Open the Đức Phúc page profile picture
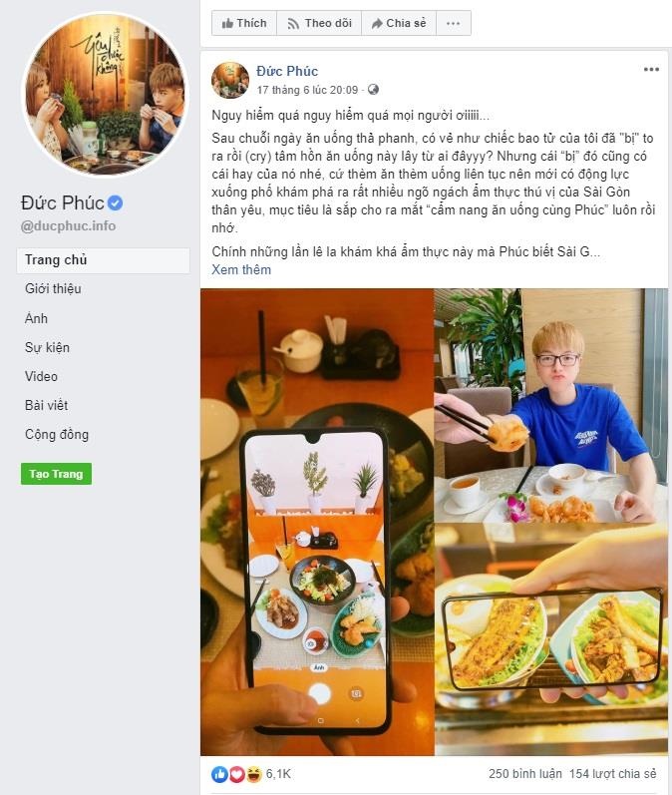Screen dimensions: 672x795 (x=105, y=95)
